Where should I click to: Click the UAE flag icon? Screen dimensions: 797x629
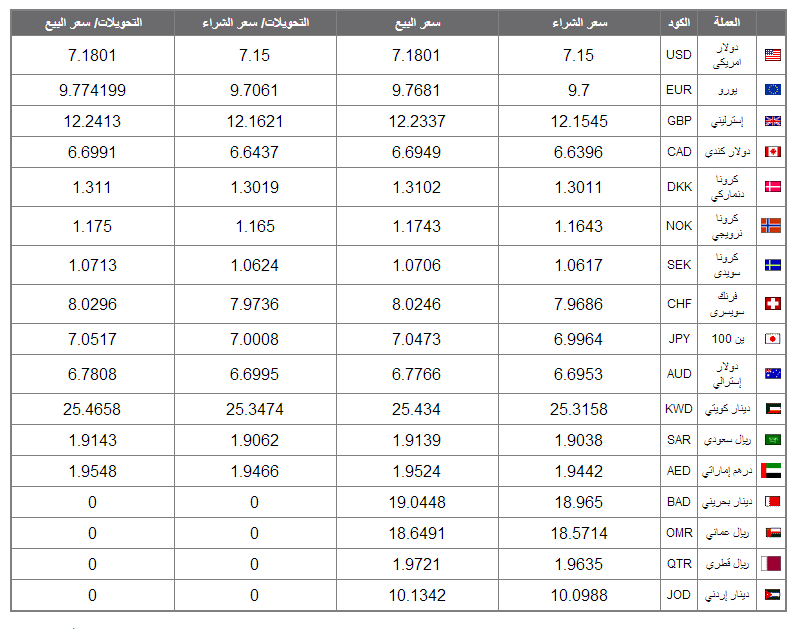(771, 471)
